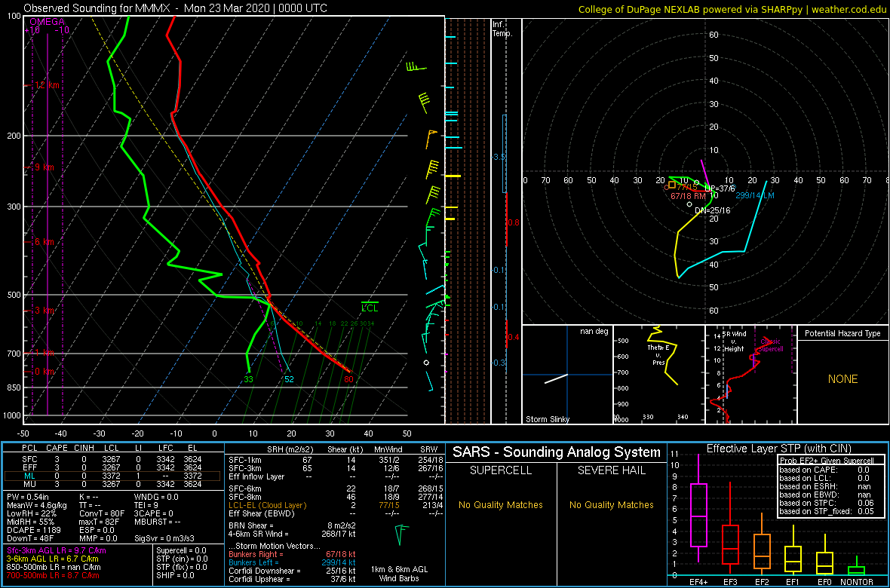Click the wind barb icon above 1km & 6km AGL
This screenshot has width=890, height=588.
(402, 534)
